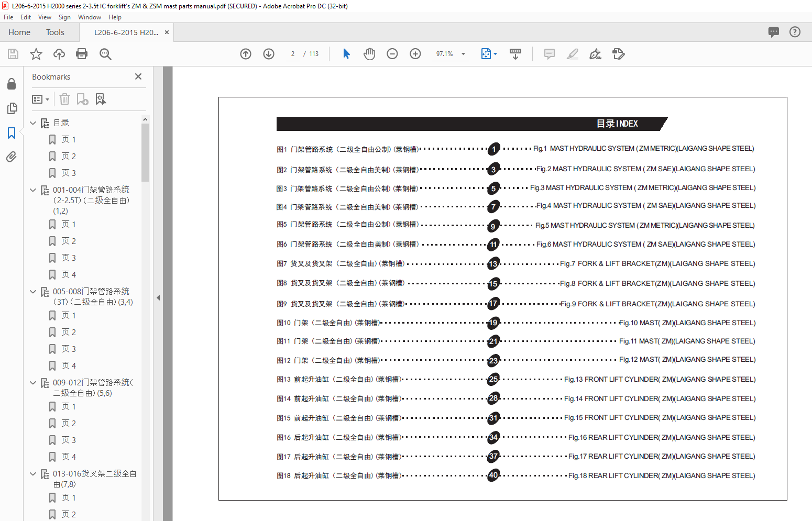The image size is (812, 521).
Task: Click index entry 图16 后起升油缸
Action: pos(339,438)
